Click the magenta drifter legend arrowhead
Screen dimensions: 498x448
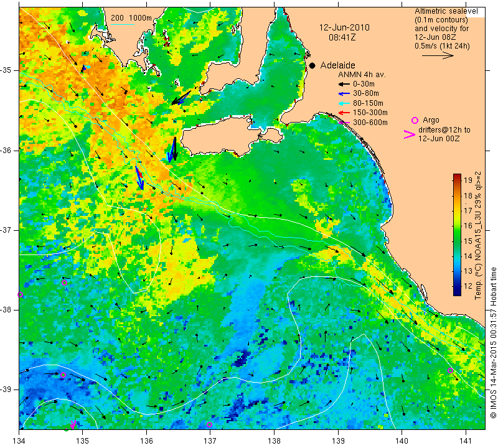click(x=409, y=134)
